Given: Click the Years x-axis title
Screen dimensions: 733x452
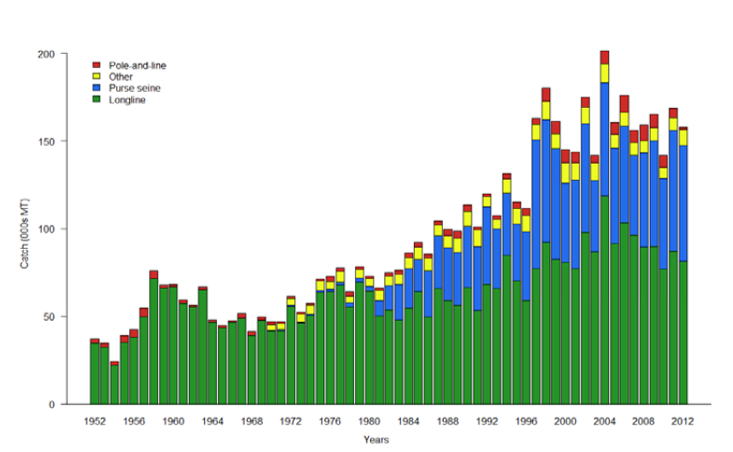Looking at the screenshot, I should 375,438.
